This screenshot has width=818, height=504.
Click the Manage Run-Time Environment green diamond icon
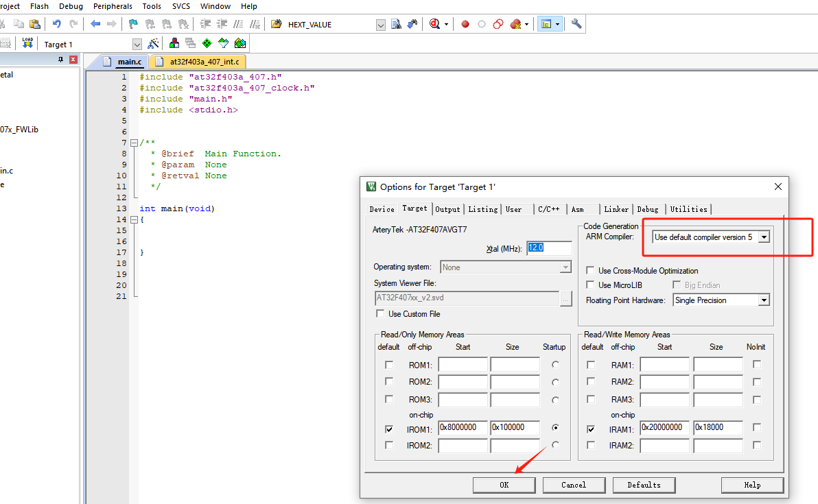click(207, 43)
